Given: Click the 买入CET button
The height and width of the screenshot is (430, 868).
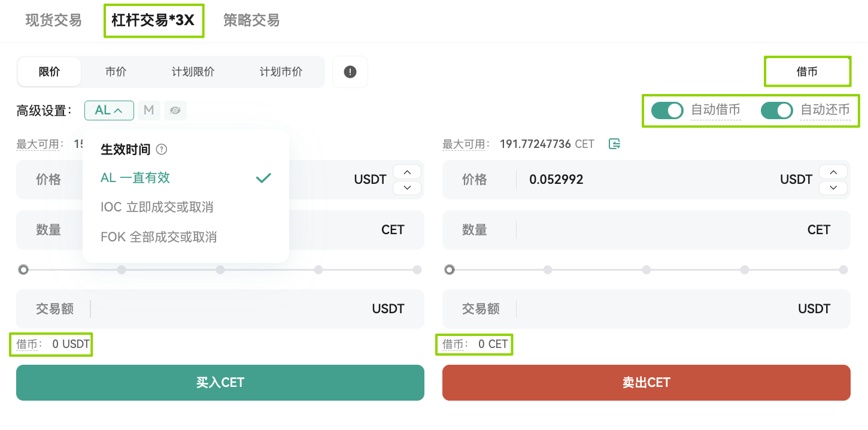Looking at the screenshot, I should (220, 383).
